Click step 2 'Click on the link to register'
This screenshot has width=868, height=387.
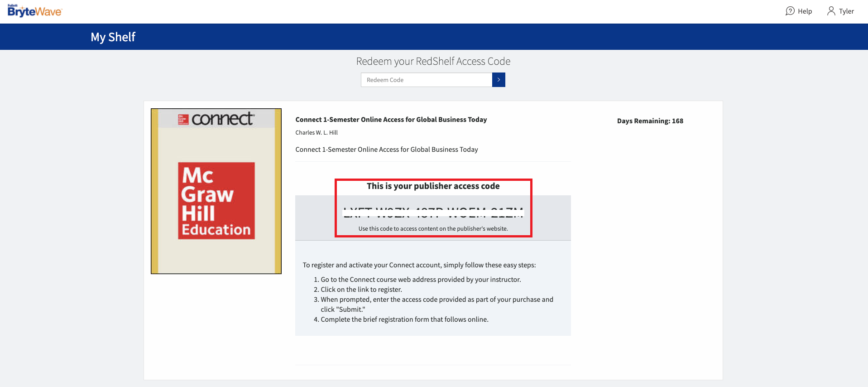click(x=361, y=290)
